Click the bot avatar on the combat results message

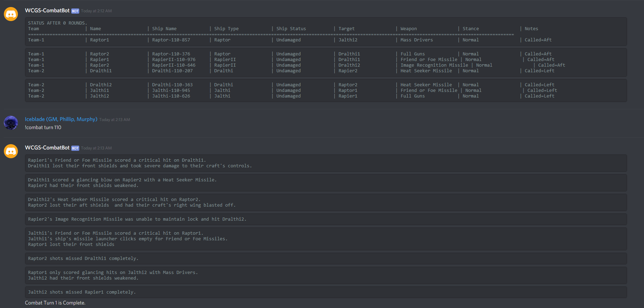11,151
